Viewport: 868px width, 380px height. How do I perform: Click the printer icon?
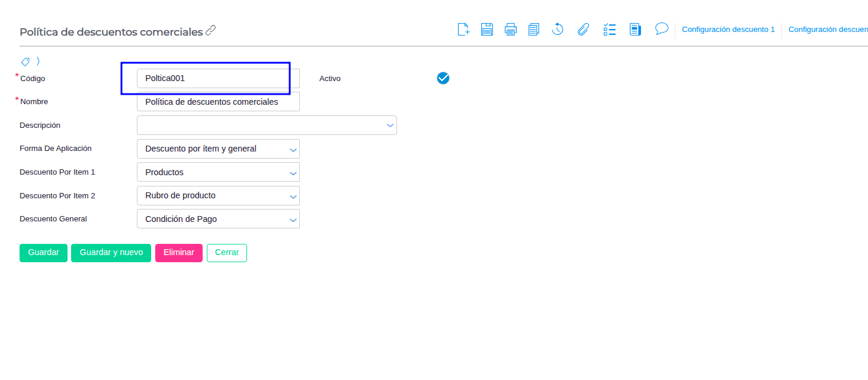coord(511,30)
